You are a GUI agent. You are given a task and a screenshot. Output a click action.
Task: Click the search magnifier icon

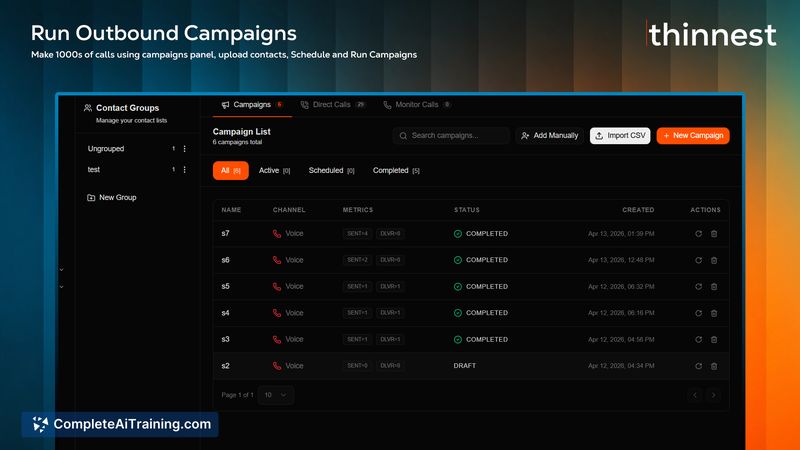[x=403, y=136]
